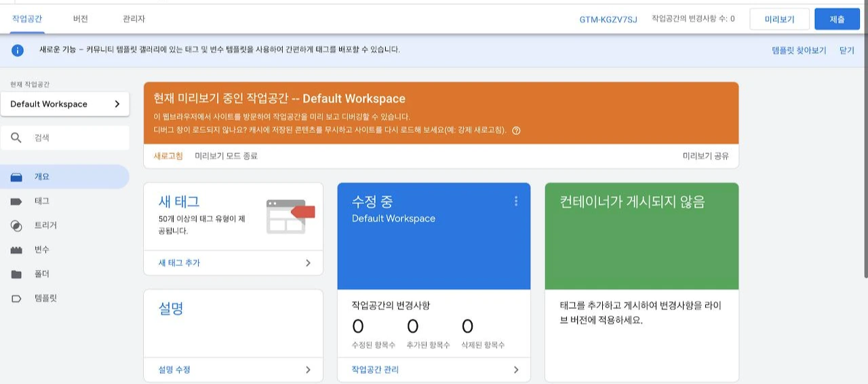The width and height of the screenshot is (868, 384).
Task: Click the new tag illustration graphic
Action: (291, 216)
